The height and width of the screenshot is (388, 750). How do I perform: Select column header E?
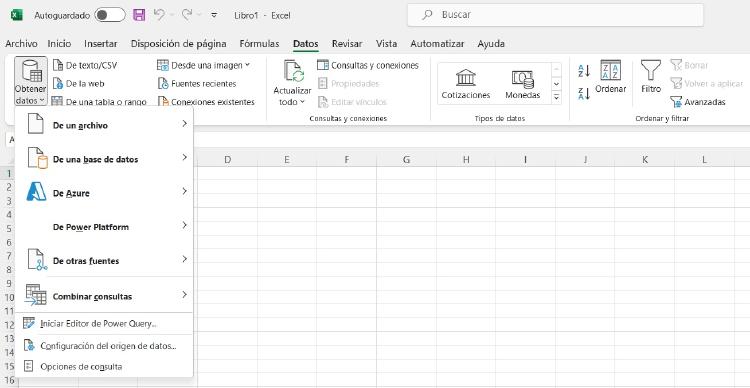[x=287, y=159]
